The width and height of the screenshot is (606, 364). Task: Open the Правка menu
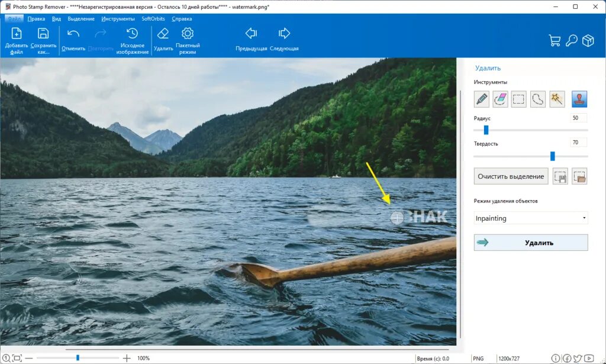(36, 18)
